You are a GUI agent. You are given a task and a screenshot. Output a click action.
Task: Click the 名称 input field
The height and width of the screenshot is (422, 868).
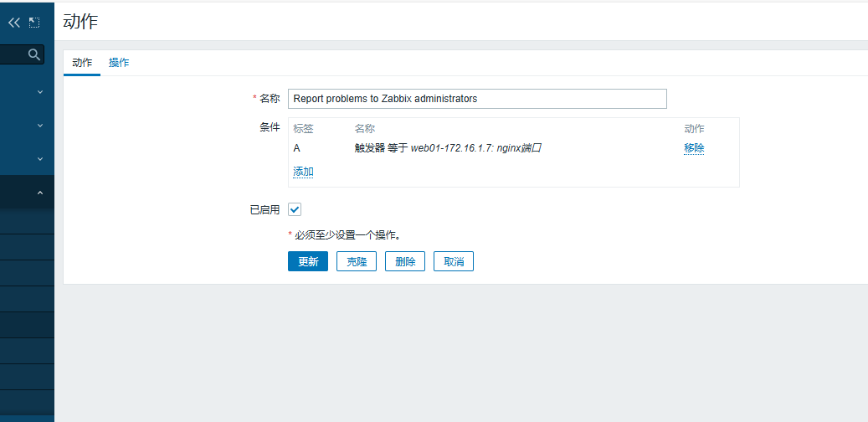(x=477, y=99)
